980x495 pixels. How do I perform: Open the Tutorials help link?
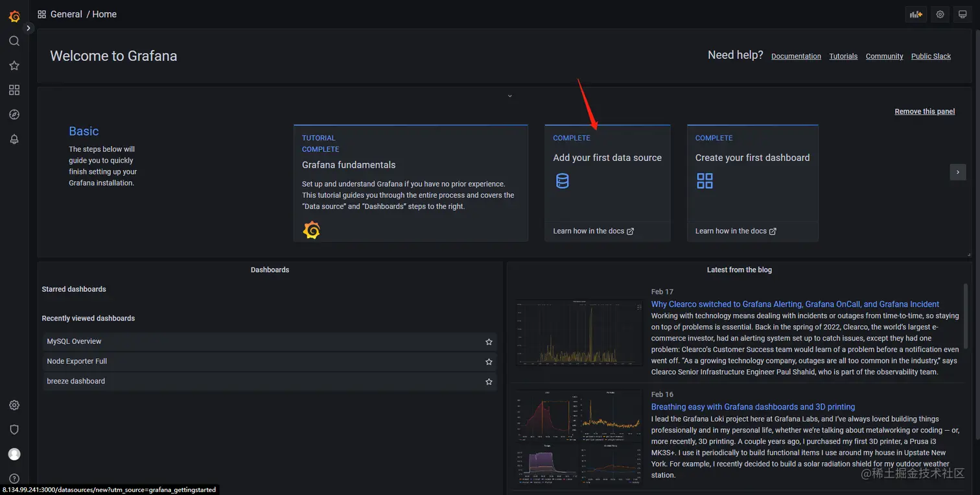(x=843, y=56)
